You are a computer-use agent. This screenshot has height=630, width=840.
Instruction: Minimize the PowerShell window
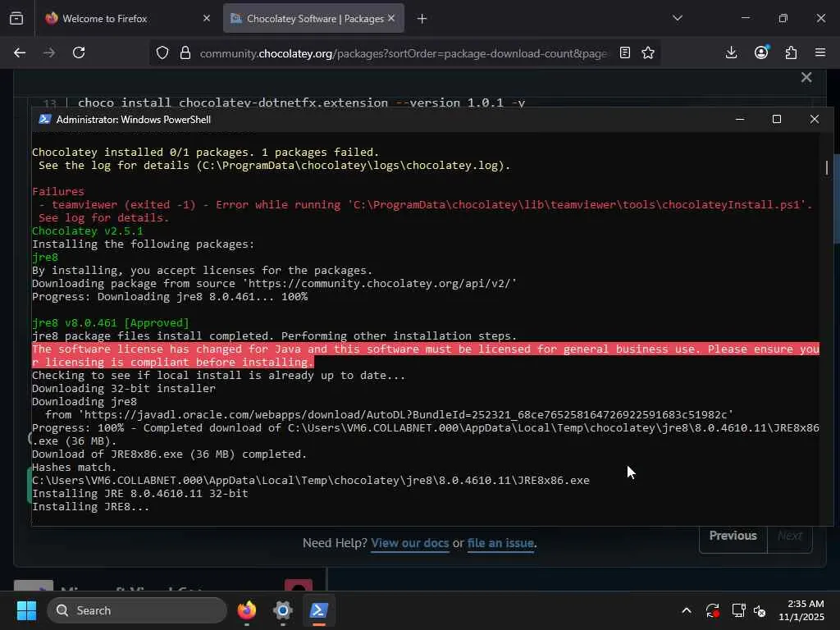point(740,120)
